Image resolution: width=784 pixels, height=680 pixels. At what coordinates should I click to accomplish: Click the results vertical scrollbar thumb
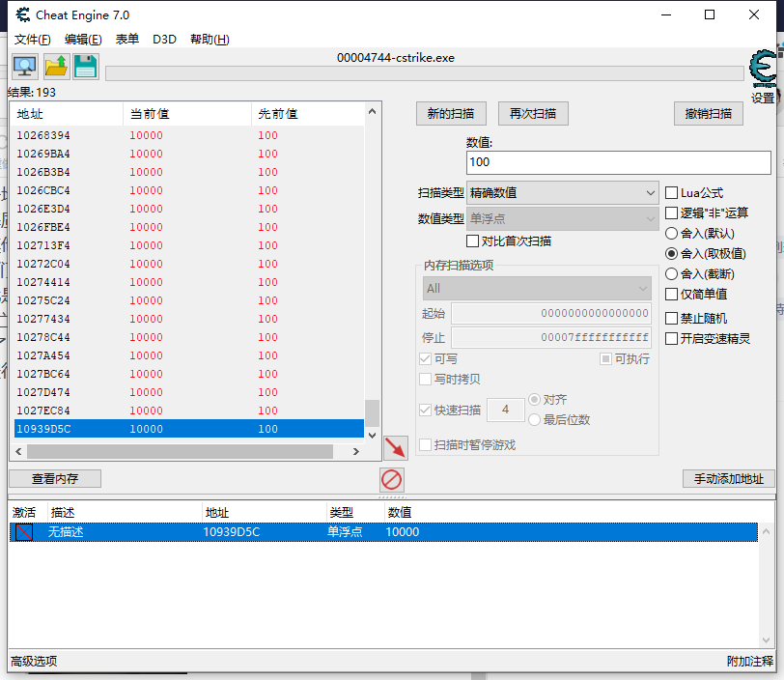click(x=372, y=412)
